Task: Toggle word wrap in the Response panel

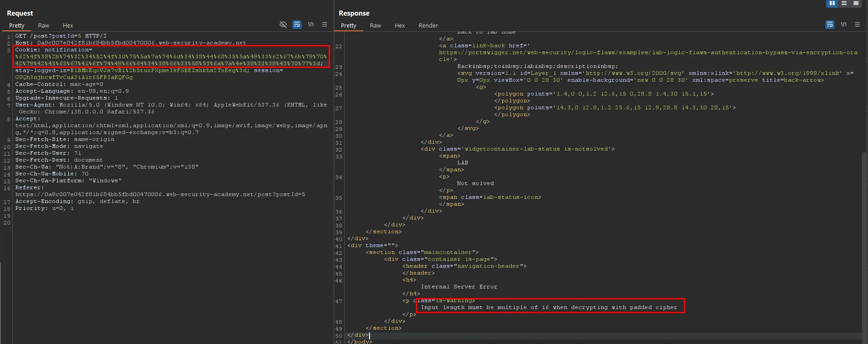Action: (829, 24)
